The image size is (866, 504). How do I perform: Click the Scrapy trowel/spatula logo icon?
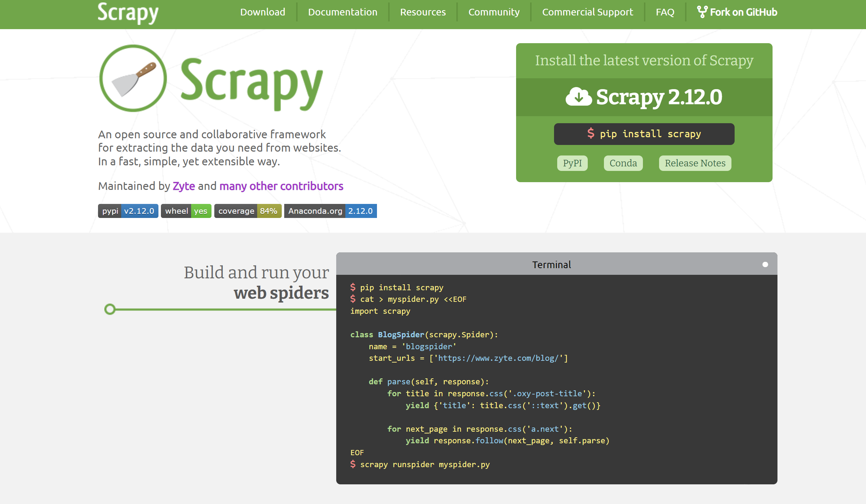pos(133,79)
